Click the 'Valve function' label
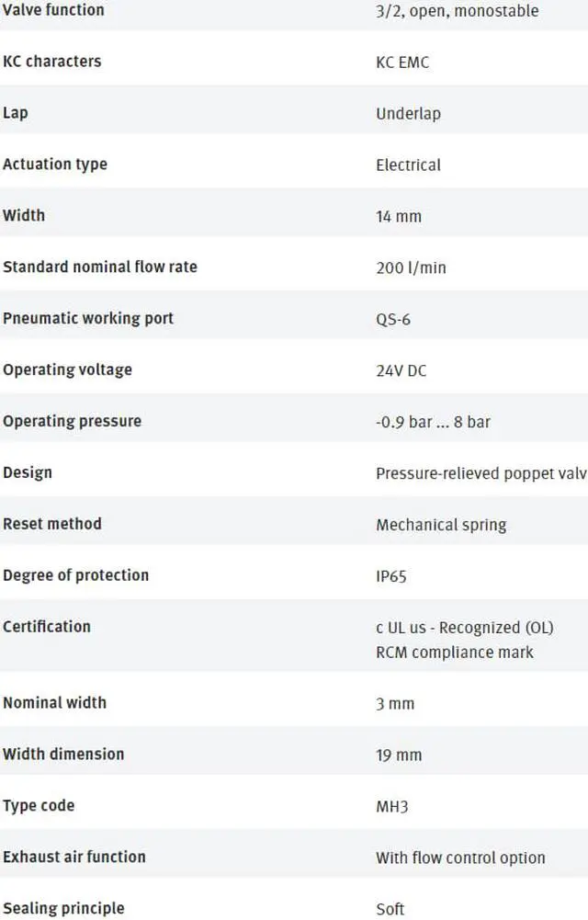This screenshot has height=920, width=588. pyautogui.click(x=53, y=10)
